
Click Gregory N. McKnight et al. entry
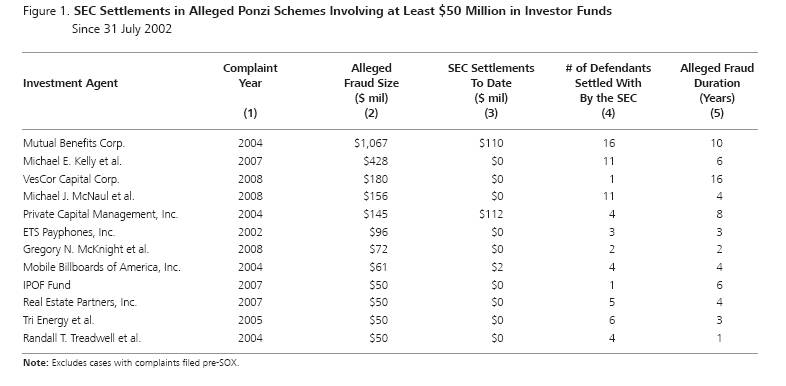tap(86, 249)
